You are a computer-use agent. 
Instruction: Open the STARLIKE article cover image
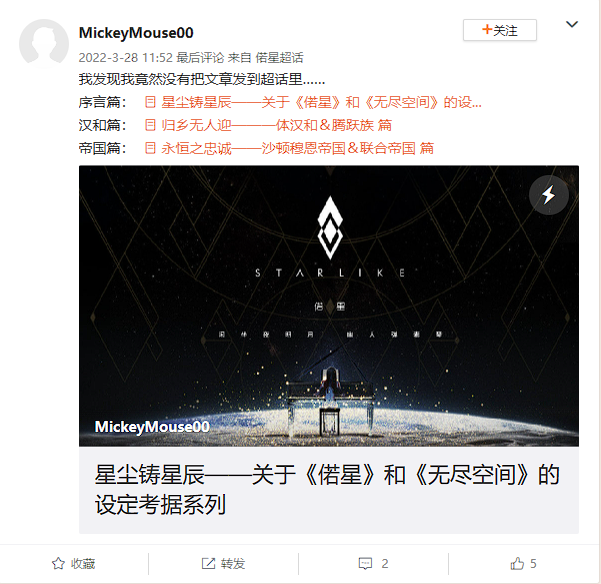[329, 306]
